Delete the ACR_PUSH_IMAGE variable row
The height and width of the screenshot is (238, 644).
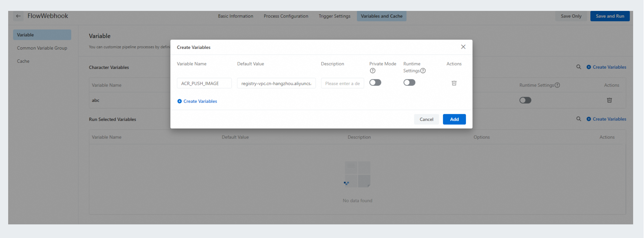pyautogui.click(x=454, y=83)
